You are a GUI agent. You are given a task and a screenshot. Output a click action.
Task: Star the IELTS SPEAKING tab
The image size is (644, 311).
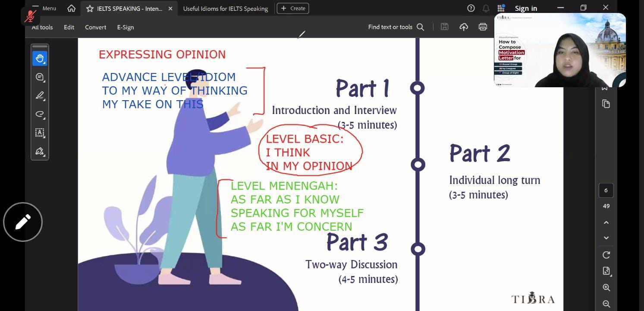pos(89,9)
